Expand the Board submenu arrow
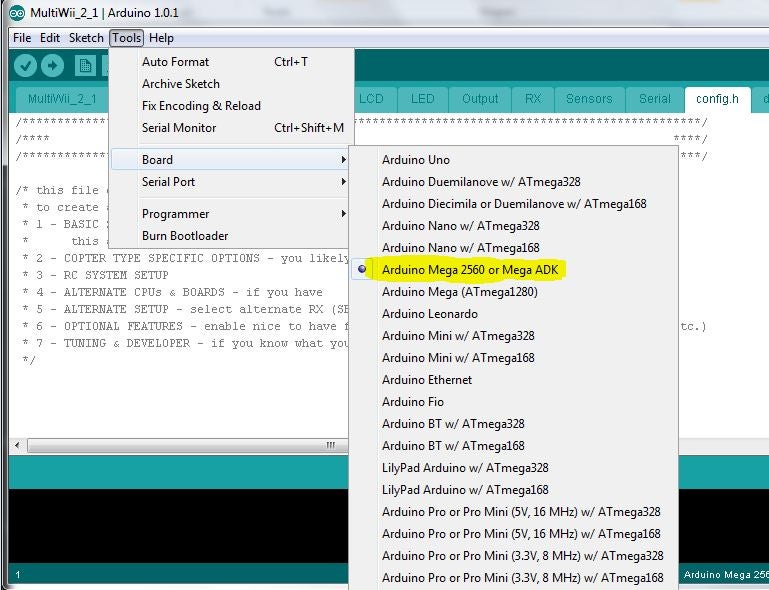Viewport: 769px width, 590px height. (x=343, y=160)
